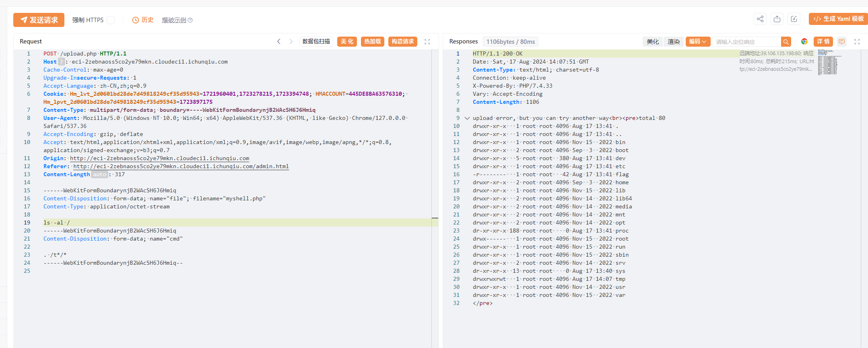Screen dimensions: 868x348
Task: Open the 编码 encoding dropdown
Action: point(698,41)
